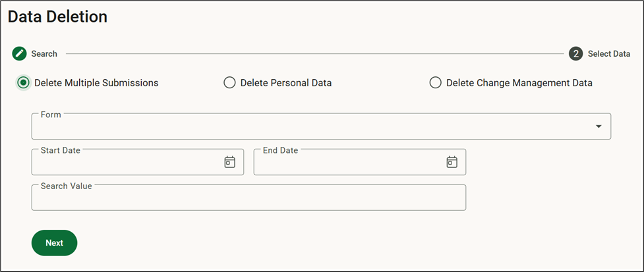Open the Form combo box field
Image resolution: width=644 pixels, height=272 pixels.
tap(321, 126)
